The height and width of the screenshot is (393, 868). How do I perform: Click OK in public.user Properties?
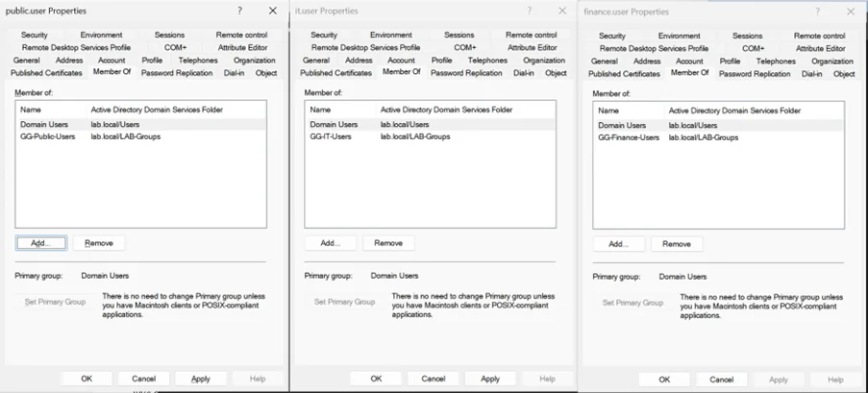tap(87, 379)
